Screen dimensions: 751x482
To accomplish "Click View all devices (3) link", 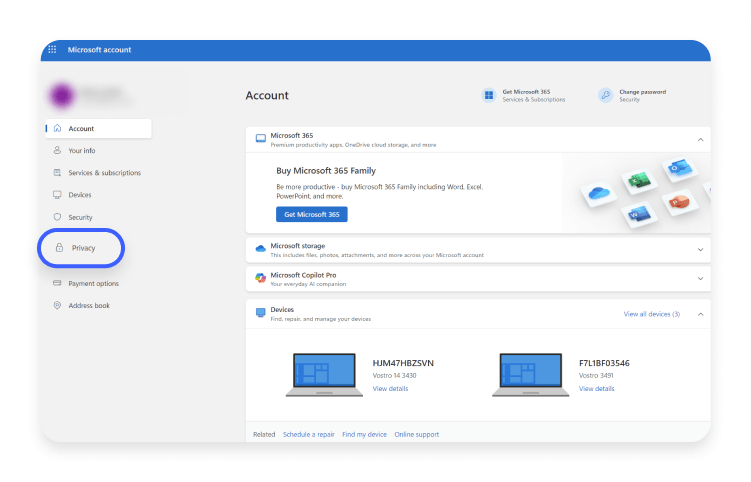I will coord(651,314).
